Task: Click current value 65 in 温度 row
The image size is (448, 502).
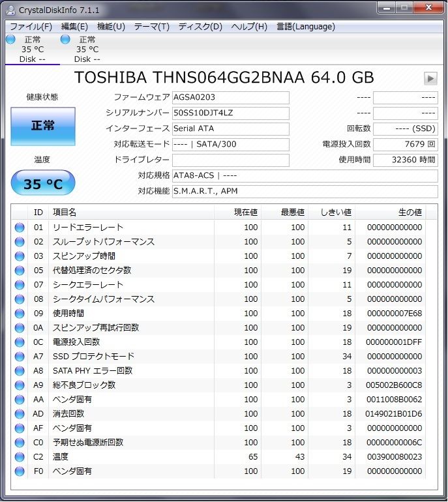Action: click(x=253, y=457)
